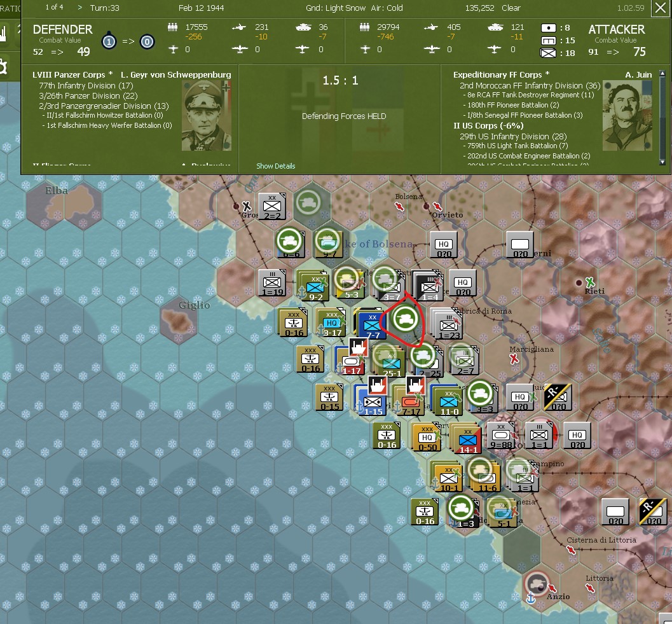Click attacker guns losses icon
This screenshot has width=672, height=624.
(x=431, y=27)
